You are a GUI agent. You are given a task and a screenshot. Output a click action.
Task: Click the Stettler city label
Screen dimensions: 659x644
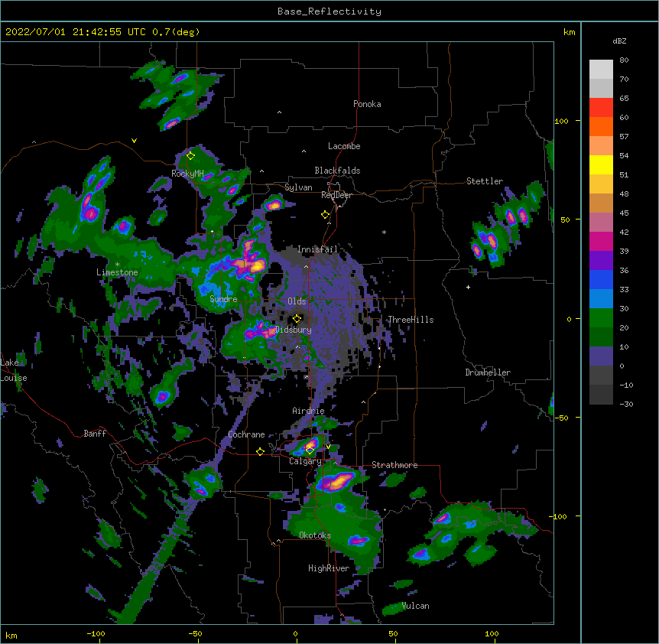tap(485, 181)
